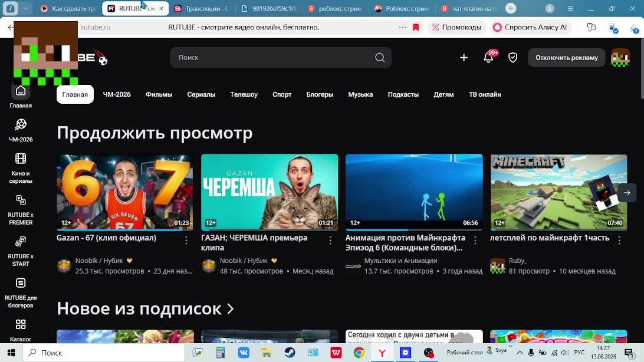The image size is (644, 362).
Task: Select the Телешоу category tab
Action: [x=244, y=94]
